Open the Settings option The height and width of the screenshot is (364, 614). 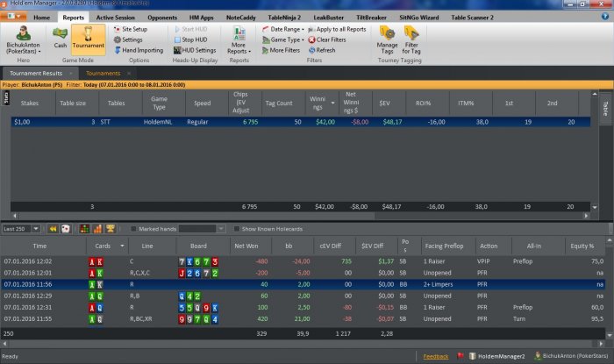click(x=128, y=39)
